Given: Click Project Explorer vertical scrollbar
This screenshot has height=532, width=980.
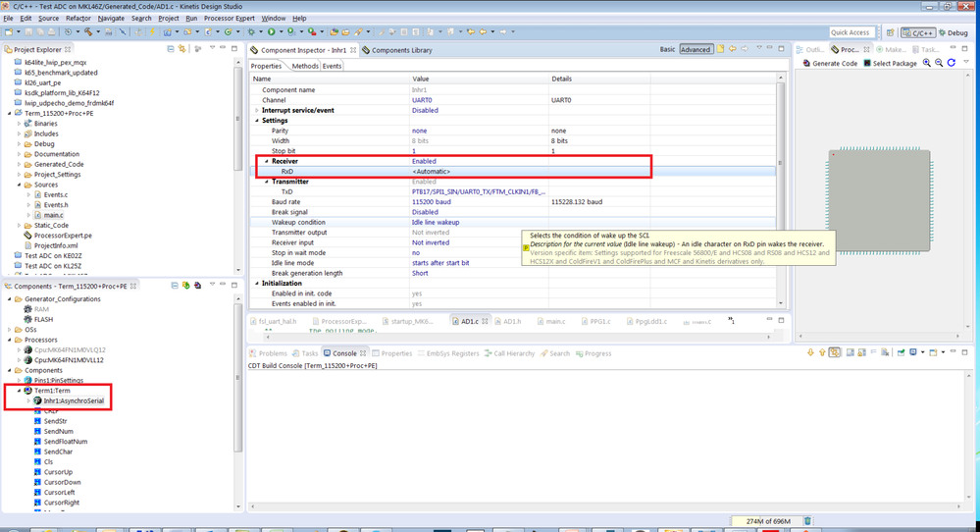Looking at the screenshot, I should tap(237, 119).
